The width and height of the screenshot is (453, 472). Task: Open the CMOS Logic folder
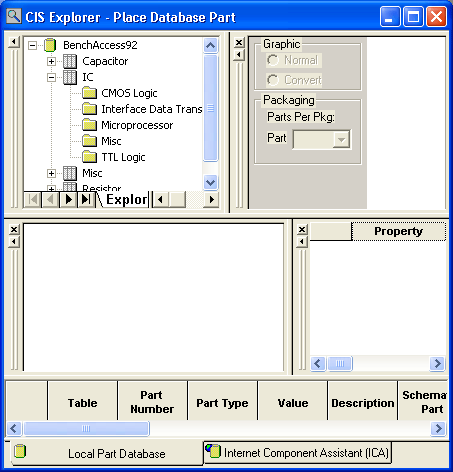[129, 93]
